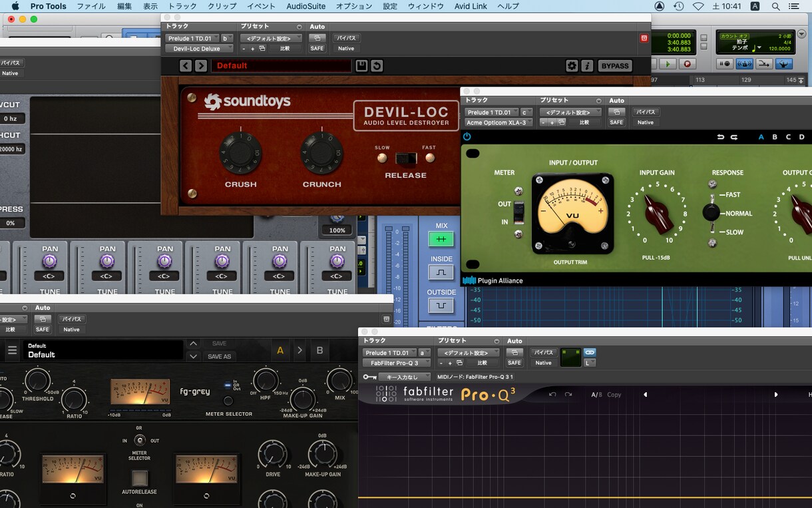The image size is (812, 508).
Task: Click 比較 compare in Devil-Loc header
Action: point(285,49)
